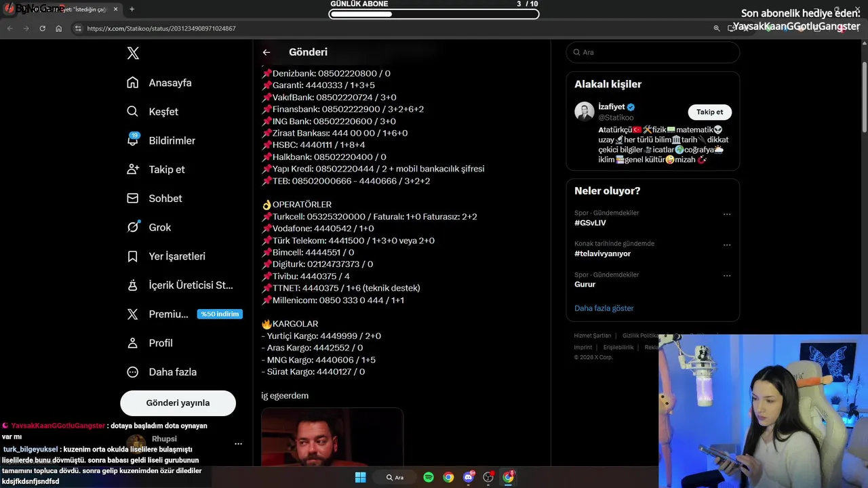Open Grok icon in sidebar
This screenshot has height=488, width=868.
point(133,227)
